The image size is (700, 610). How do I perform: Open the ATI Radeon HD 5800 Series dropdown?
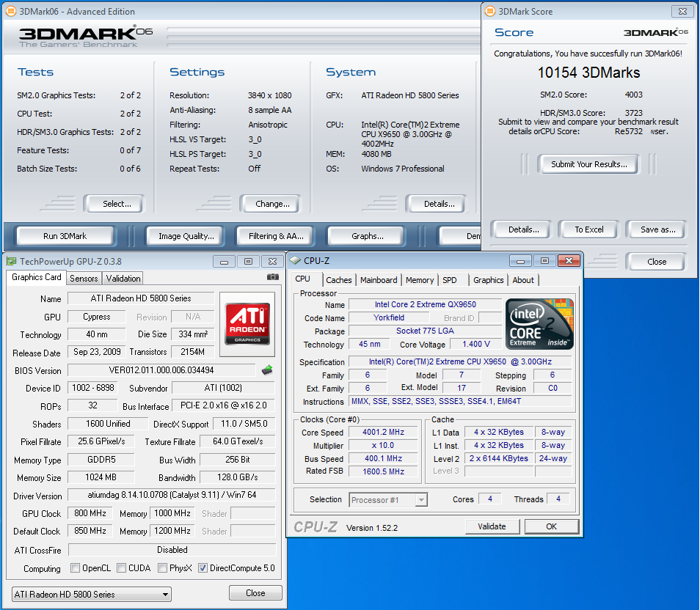92,595
